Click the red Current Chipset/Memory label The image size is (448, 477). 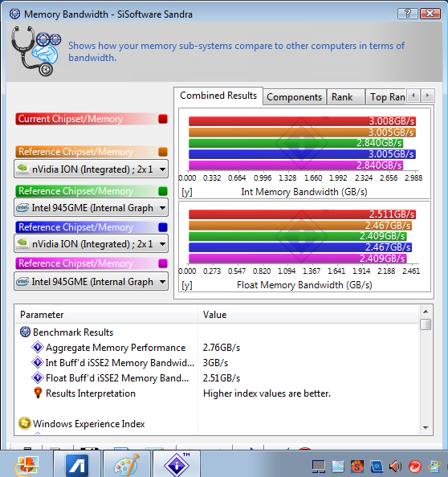click(x=71, y=119)
